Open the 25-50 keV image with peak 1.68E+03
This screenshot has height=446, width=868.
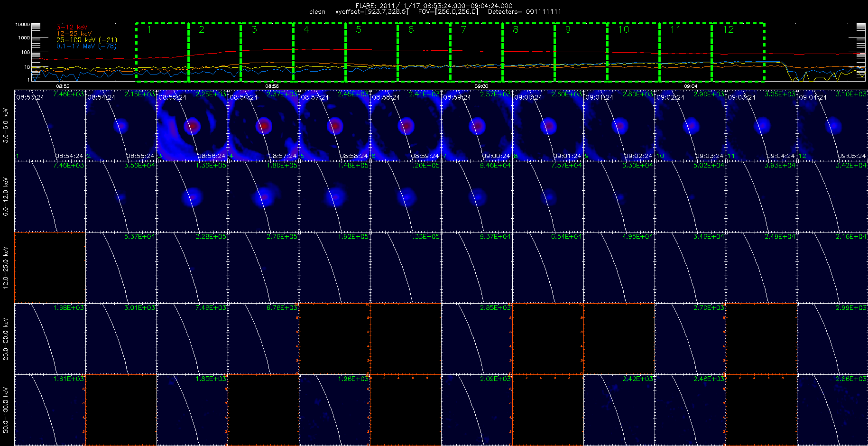(x=50, y=339)
